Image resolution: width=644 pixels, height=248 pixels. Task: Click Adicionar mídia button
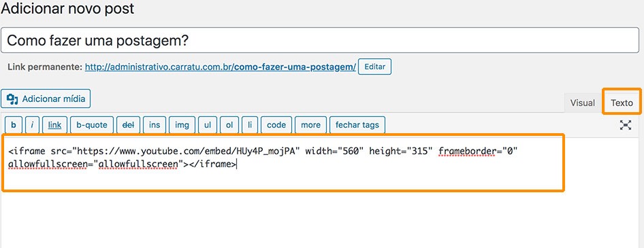46,99
